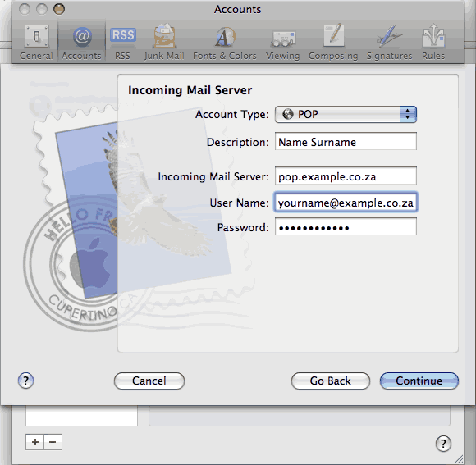
Task: Click the Password field
Action: coord(346,227)
